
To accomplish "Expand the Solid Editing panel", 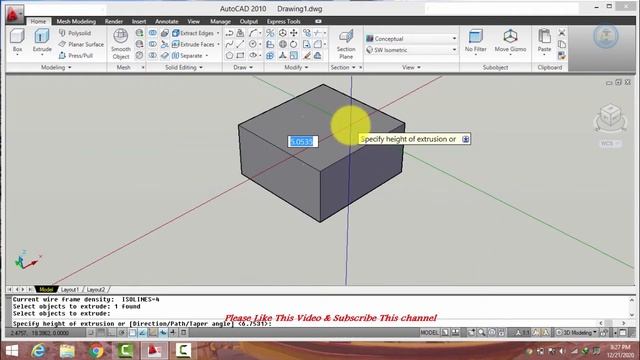I will (184, 67).
